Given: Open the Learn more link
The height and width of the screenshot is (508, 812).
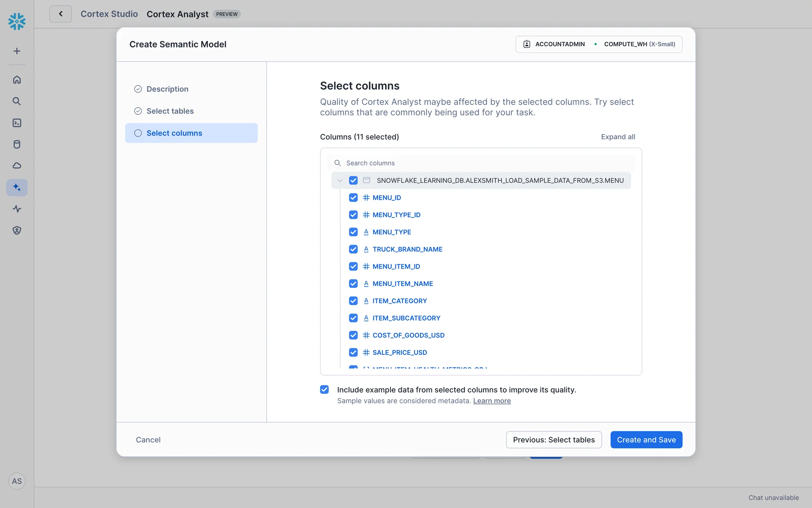Looking at the screenshot, I should 491,401.
